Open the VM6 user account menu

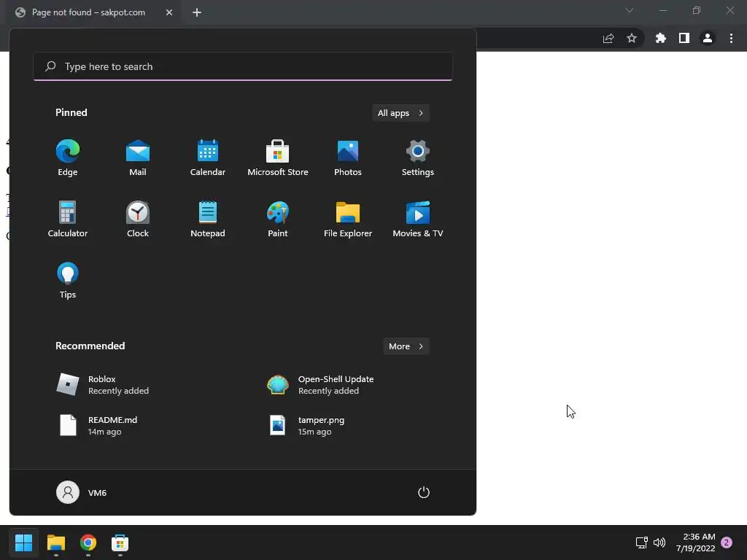click(82, 492)
